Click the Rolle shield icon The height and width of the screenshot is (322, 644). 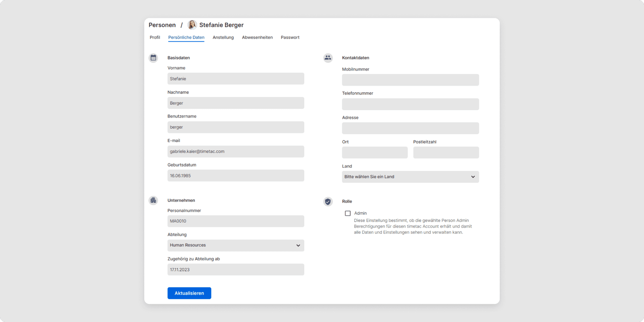pyautogui.click(x=328, y=201)
